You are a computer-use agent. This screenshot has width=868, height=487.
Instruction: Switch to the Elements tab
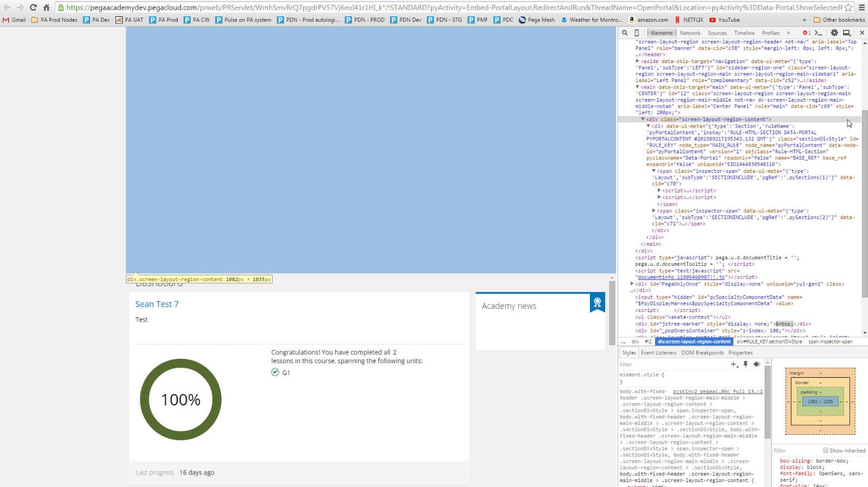click(x=661, y=33)
